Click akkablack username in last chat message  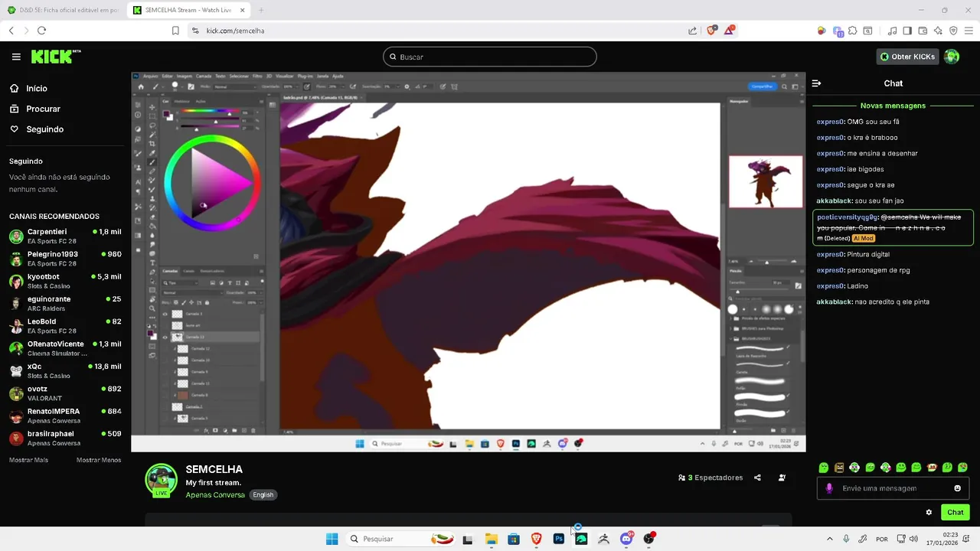pyautogui.click(x=834, y=302)
